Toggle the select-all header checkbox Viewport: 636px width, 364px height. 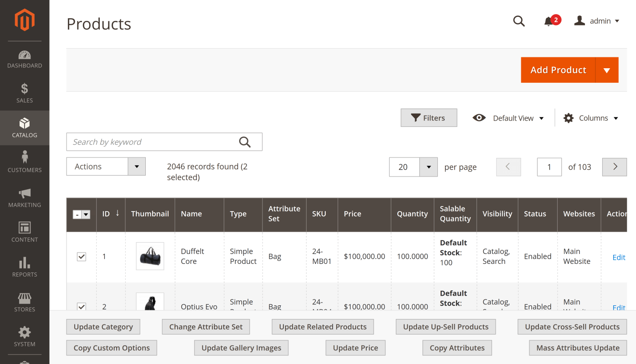pos(77,214)
